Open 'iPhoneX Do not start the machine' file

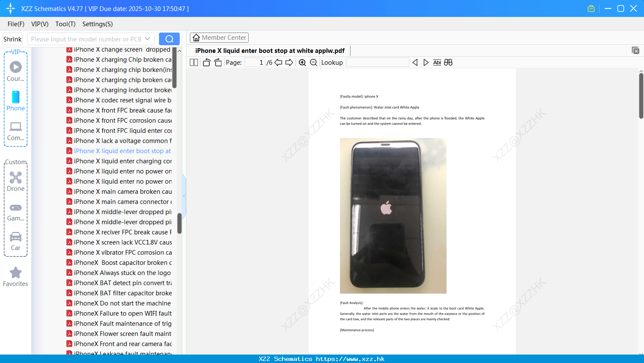click(x=119, y=303)
